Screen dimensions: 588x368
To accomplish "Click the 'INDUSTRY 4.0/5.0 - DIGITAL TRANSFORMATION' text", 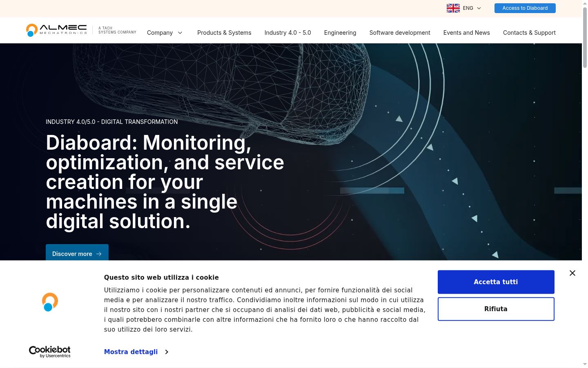I will [x=111, y=122].
